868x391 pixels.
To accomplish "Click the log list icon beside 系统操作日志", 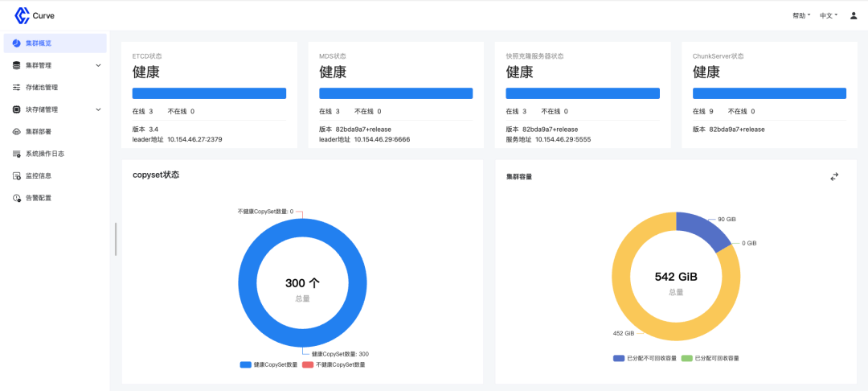I will coord(17,154).
